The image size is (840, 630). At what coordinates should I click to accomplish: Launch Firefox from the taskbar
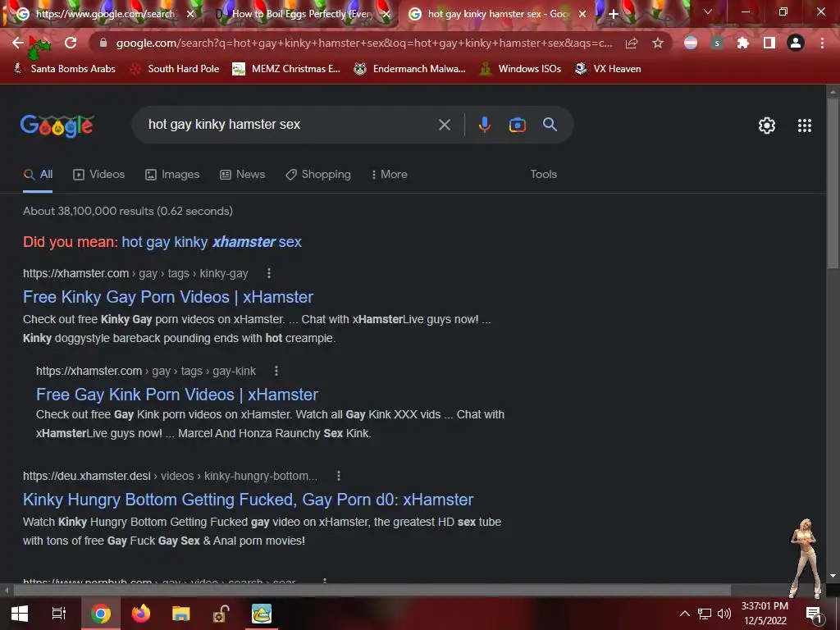point(141,614)
